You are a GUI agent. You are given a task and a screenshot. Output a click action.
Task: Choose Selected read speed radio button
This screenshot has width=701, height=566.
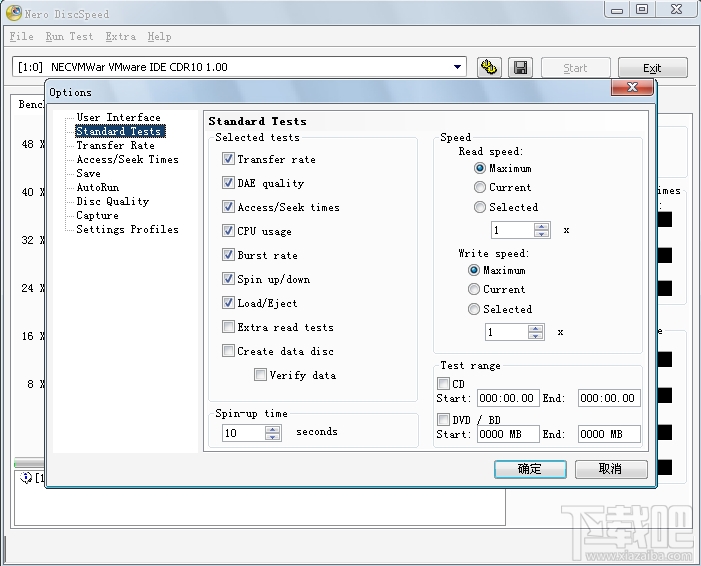tap(479, 207)
